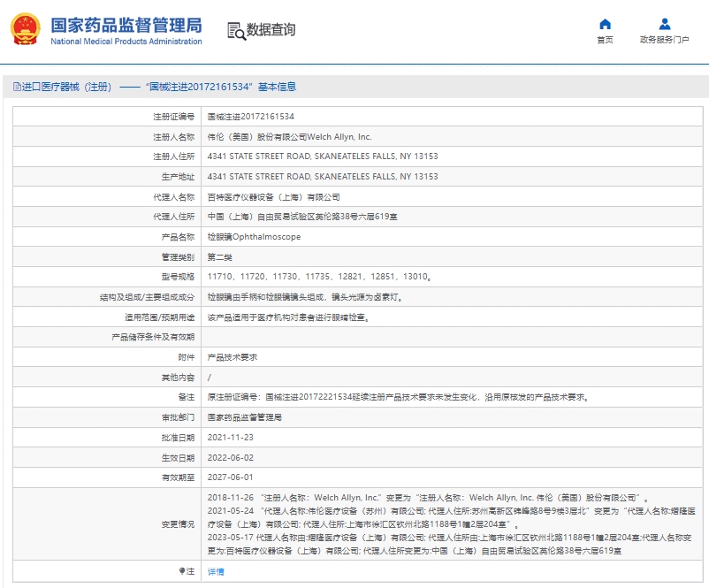709x588 pixels.
Task: Click the 产品储存条件及有效期 label
Action: [x=153, y=337]
